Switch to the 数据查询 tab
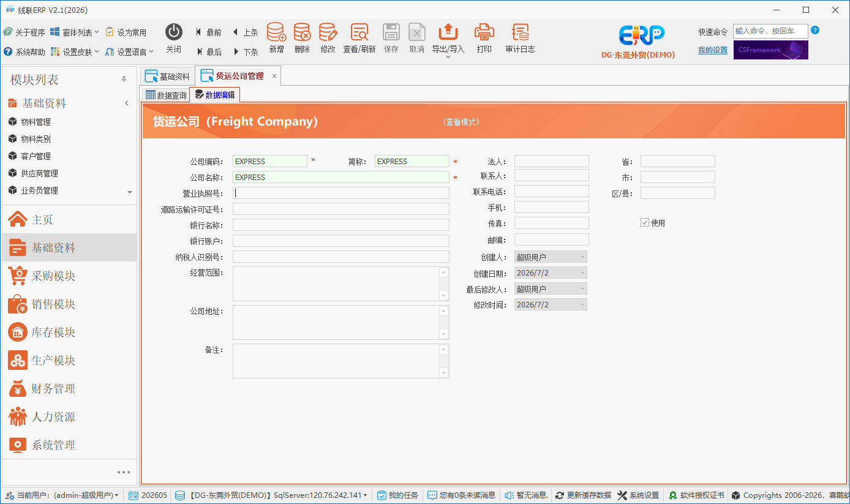Screen dimensions: 850x504 click(x=166, y=95)
